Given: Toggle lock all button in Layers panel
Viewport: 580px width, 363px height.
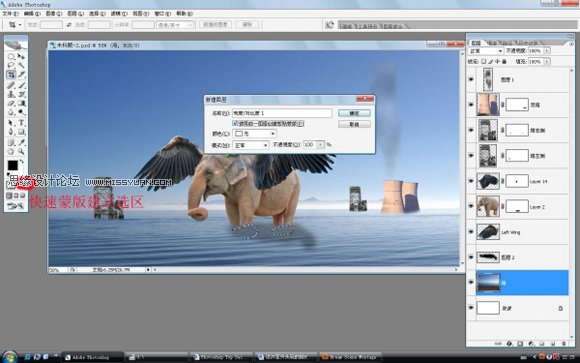Looking at the screenshot, I should tap(504, 61).
